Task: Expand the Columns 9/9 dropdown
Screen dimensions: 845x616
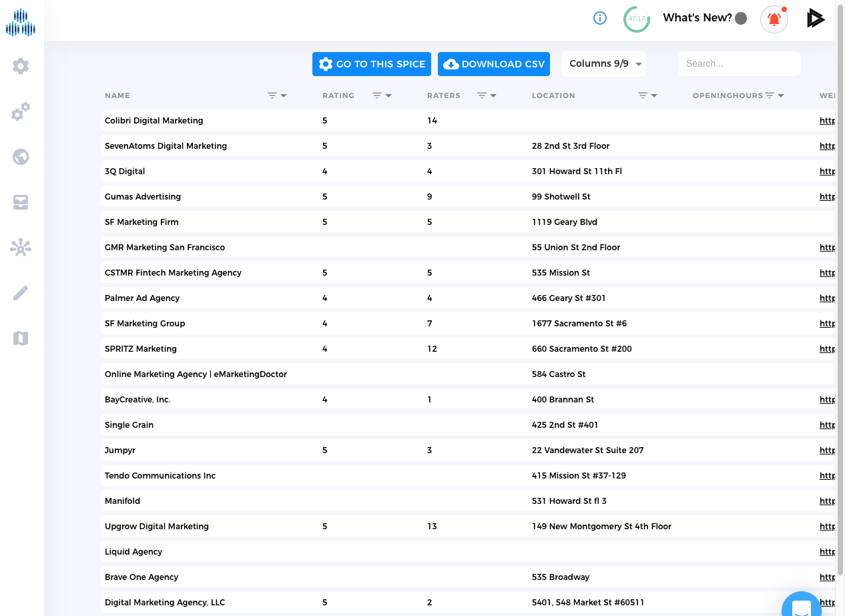Action: 603,64
